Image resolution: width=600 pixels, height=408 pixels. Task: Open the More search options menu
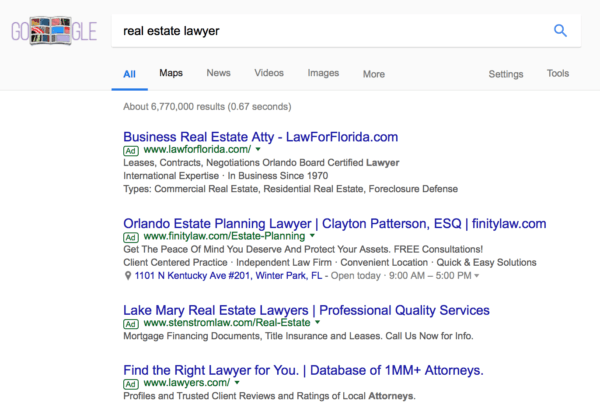coord(374,74)
